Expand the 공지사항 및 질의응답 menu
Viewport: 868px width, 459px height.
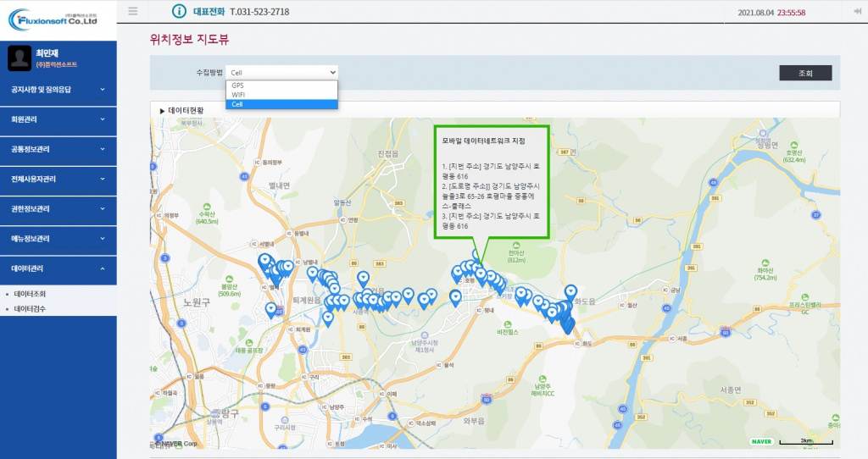[x=58, y=88]
